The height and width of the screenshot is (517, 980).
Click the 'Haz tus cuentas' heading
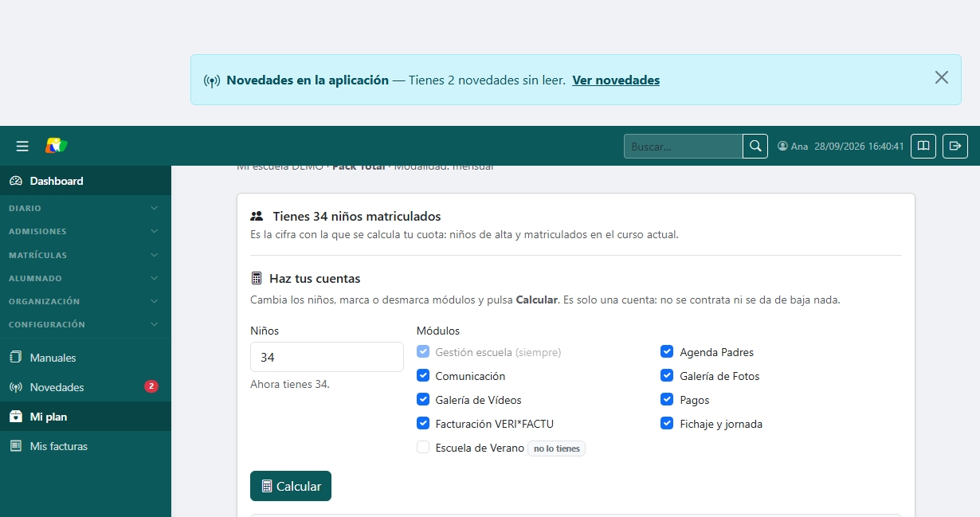pyautogui.click(x=315, y=279)
